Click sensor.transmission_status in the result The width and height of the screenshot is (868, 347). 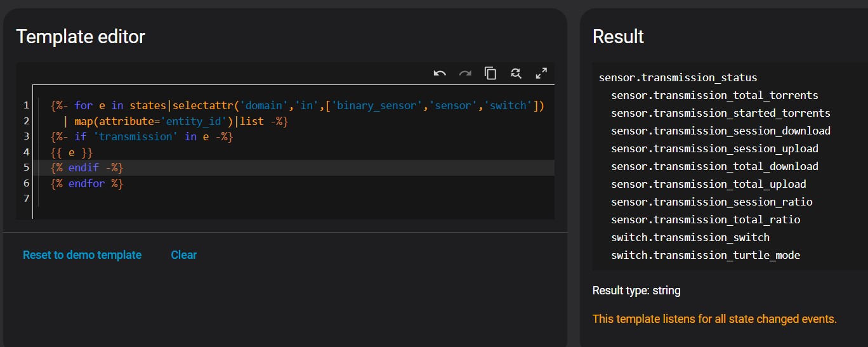pyautogui.click(x=678, y=78)
